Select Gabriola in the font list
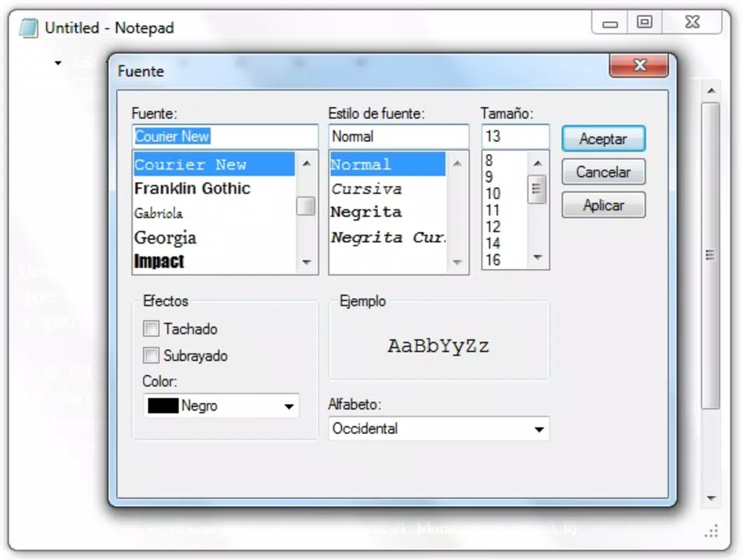 (x=214, y=213)
